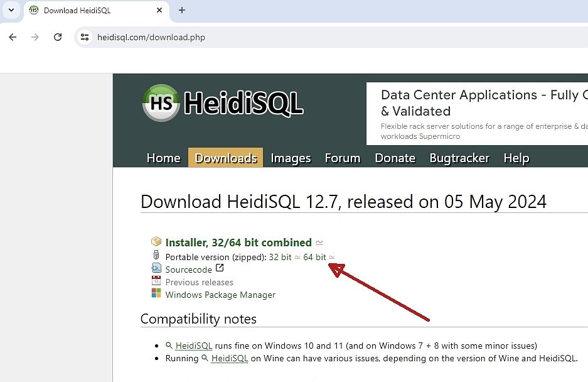Click the checksum symbol after 64 bit link

(331, 258)
